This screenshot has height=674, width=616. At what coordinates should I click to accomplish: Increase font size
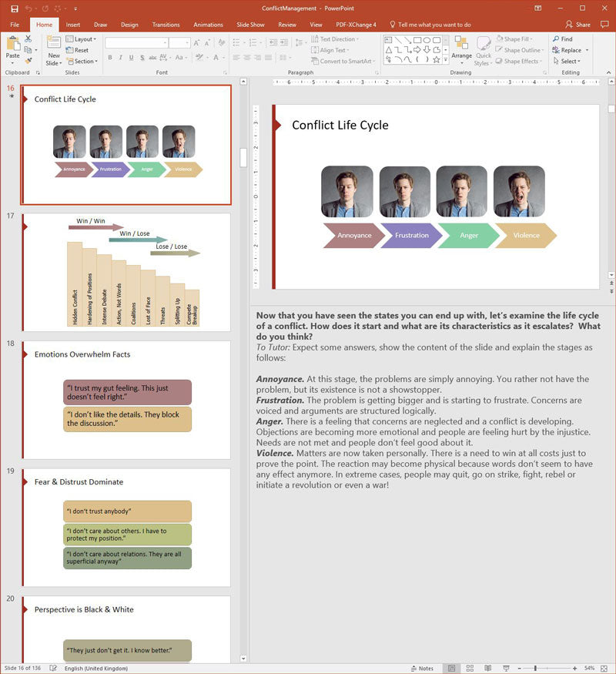pyautogui.click(x=196, y=42)
